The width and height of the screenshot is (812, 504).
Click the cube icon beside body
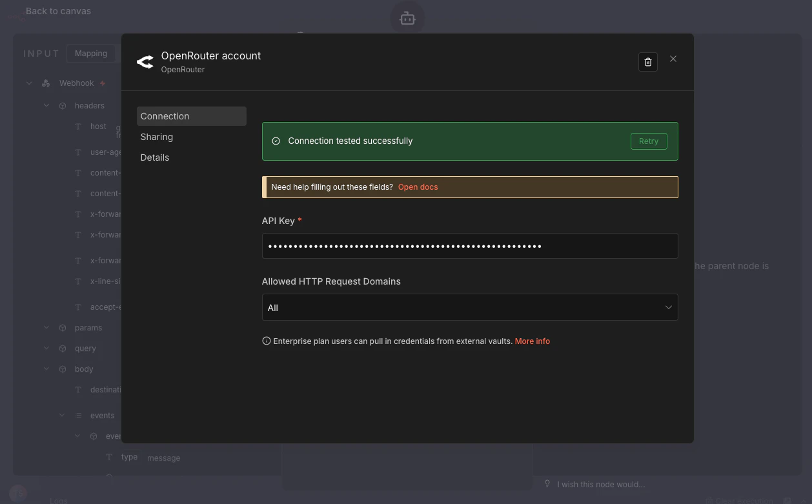[x=63, y=369]
